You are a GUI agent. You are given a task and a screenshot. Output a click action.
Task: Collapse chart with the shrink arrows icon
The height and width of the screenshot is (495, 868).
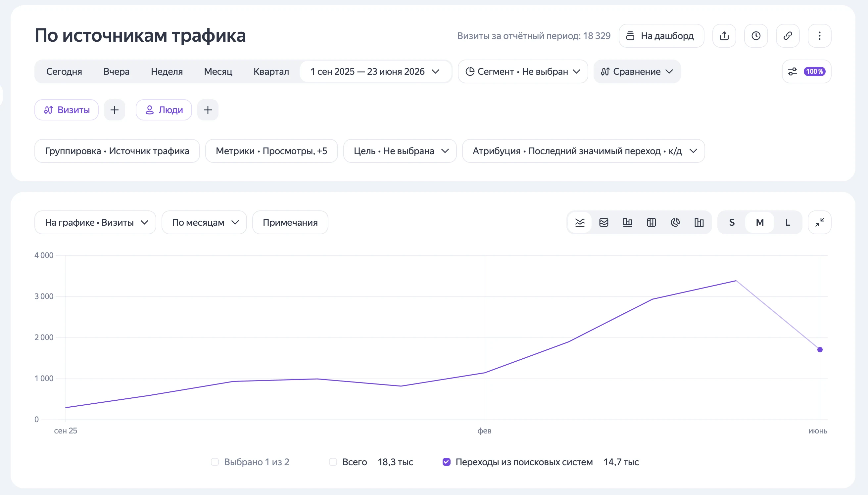click(x=819, y=222)
